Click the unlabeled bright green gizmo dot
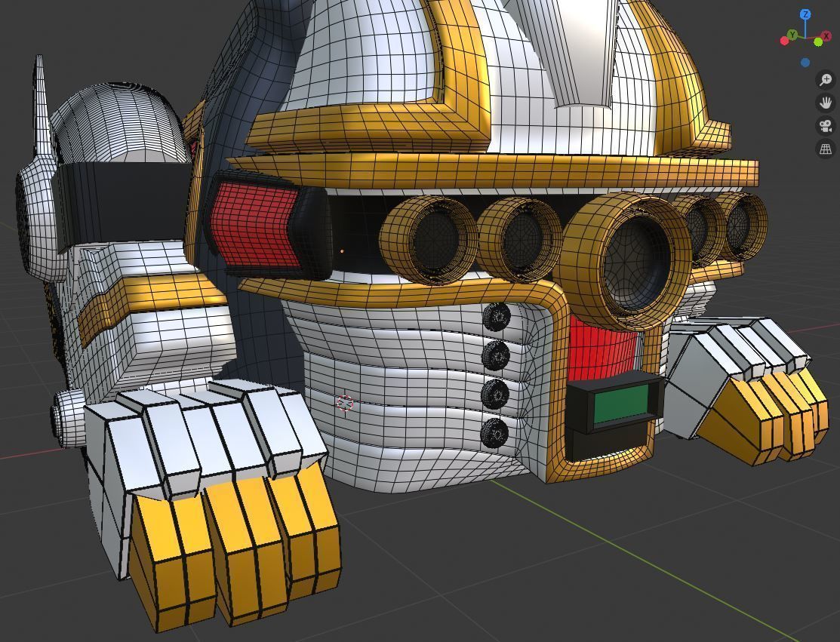 tap(818, 41)
